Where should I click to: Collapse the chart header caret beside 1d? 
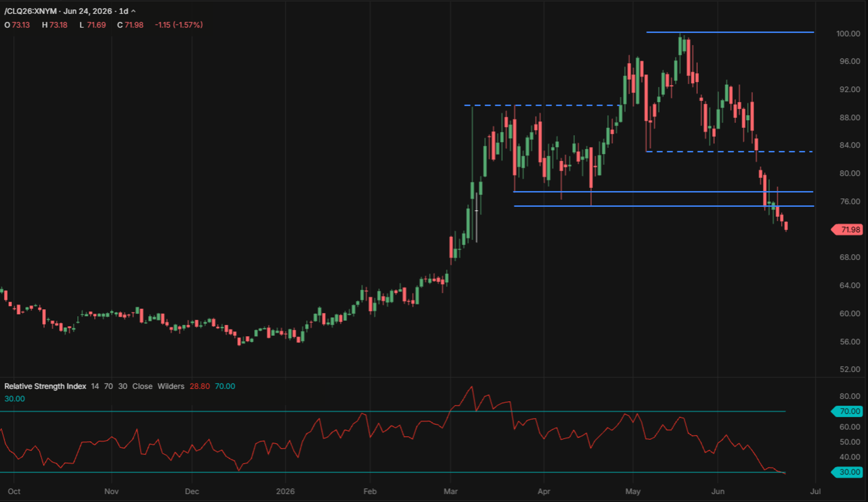(x=133, y=11)
